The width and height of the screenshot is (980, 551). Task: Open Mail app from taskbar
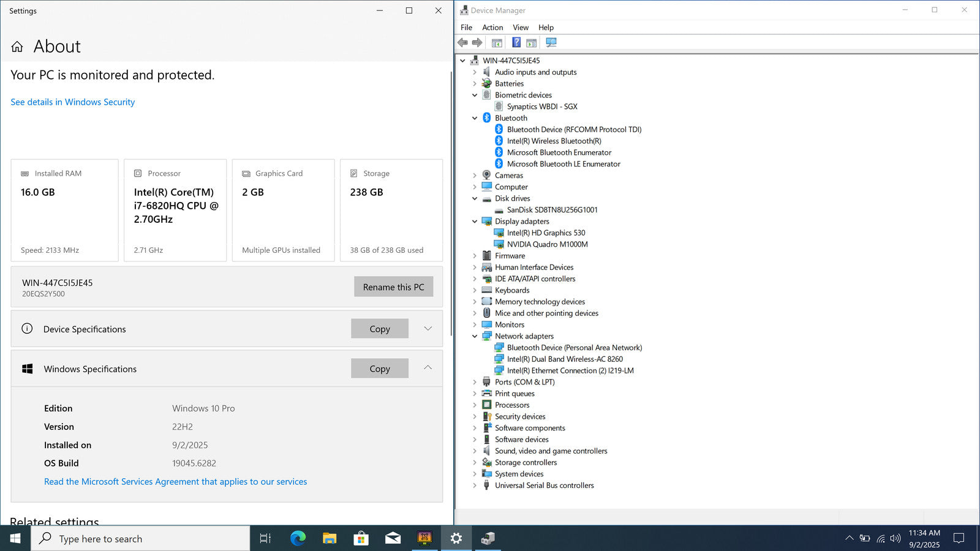393,538
